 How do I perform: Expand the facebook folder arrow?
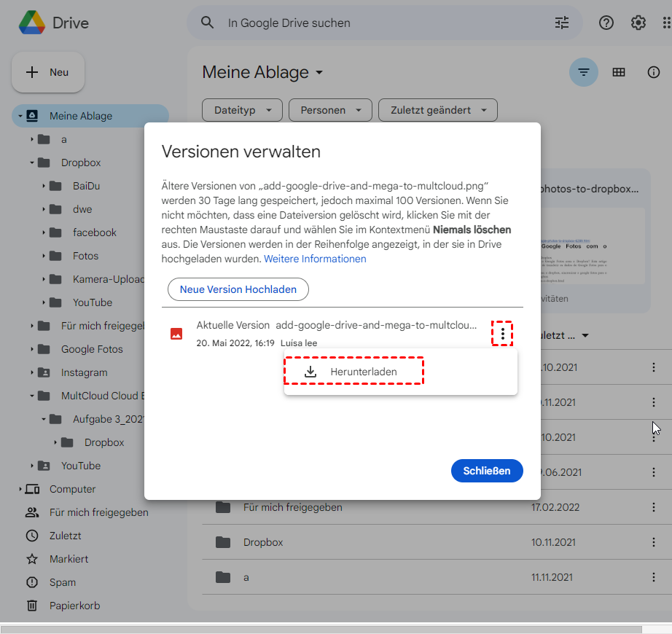[43, 232]
